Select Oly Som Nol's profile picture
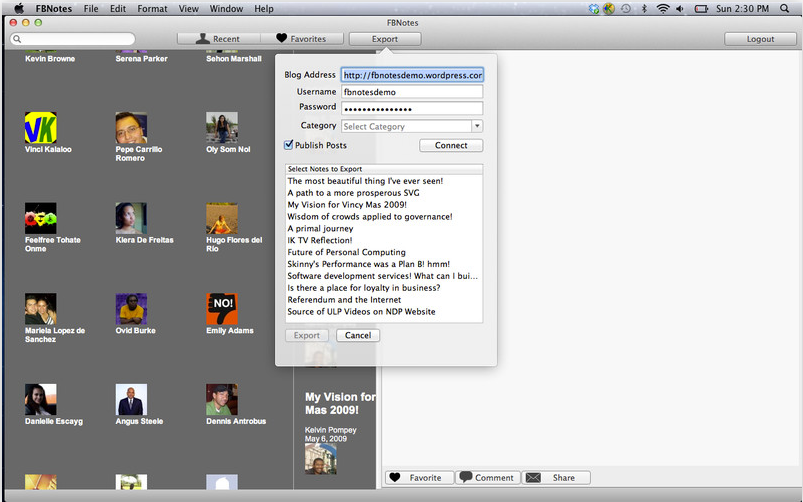This screenshot has height=502, width=803. point(222,128)
